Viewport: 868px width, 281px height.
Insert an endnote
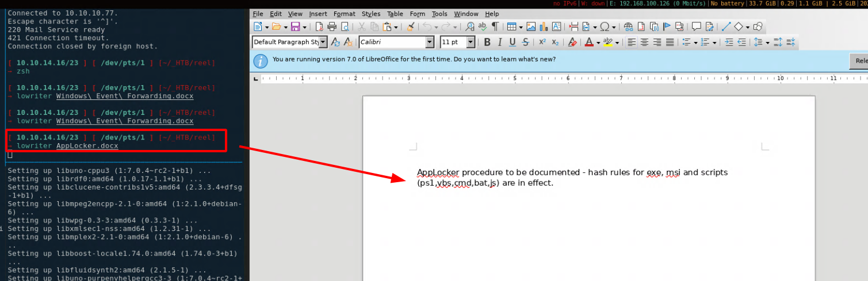(x=654, y=26)
